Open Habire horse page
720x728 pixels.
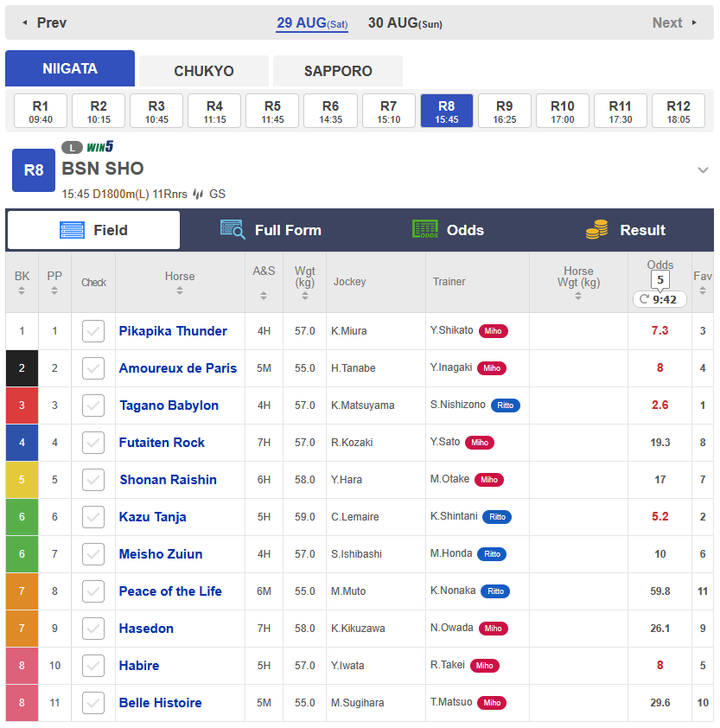(x=139, y=666)
